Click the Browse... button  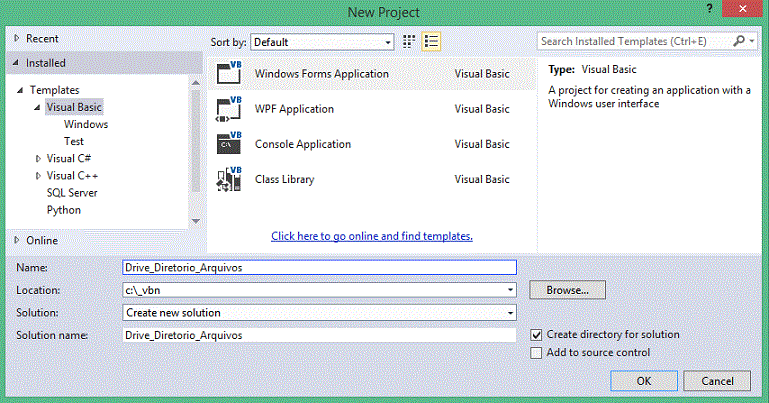coord(567,290)
